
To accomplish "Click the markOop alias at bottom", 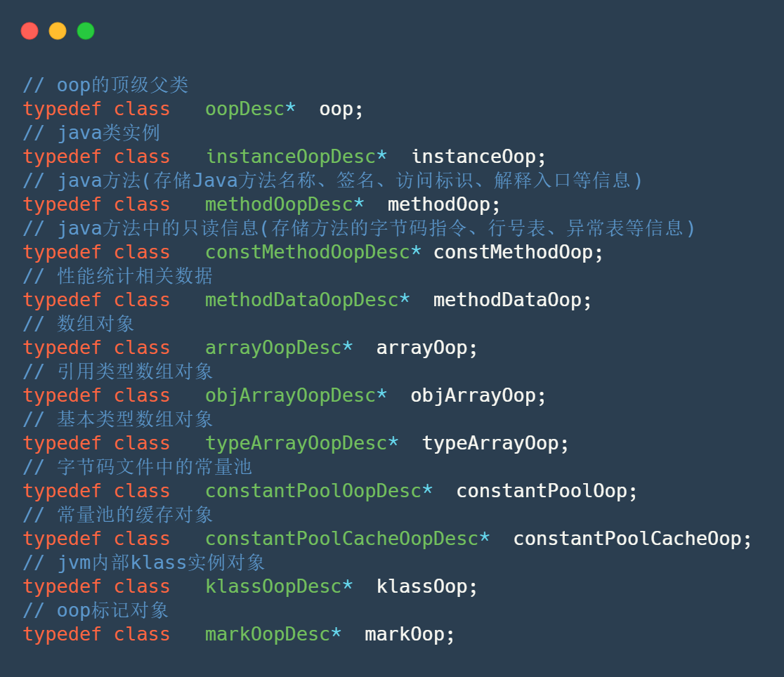I will [x=405, y=635].
